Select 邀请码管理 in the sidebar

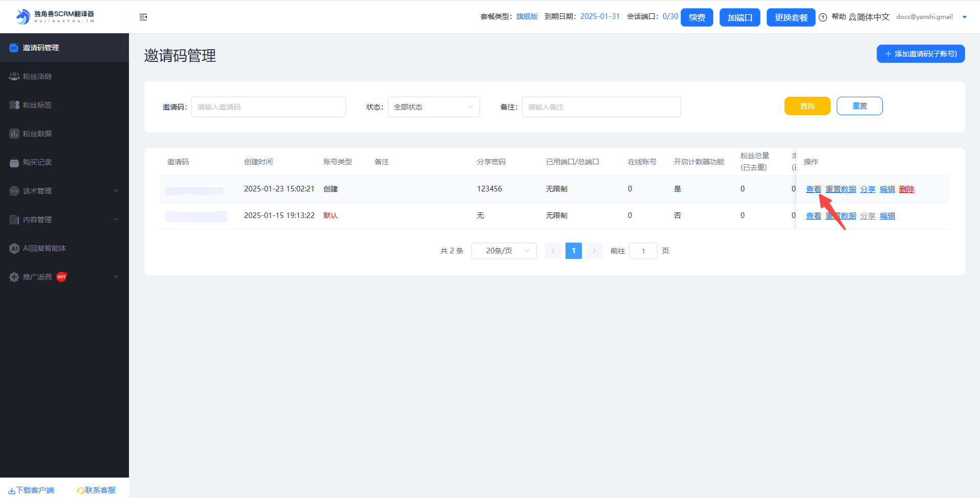coord(41,48)
